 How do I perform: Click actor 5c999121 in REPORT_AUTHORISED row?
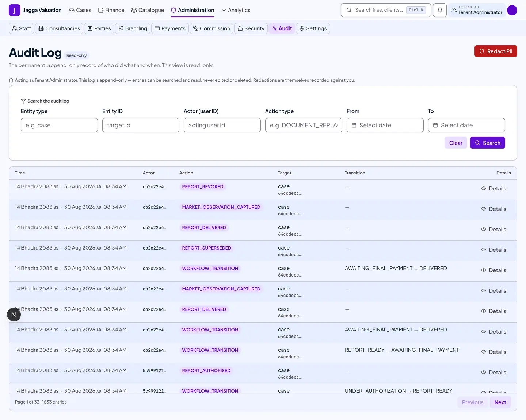[155, 371]
